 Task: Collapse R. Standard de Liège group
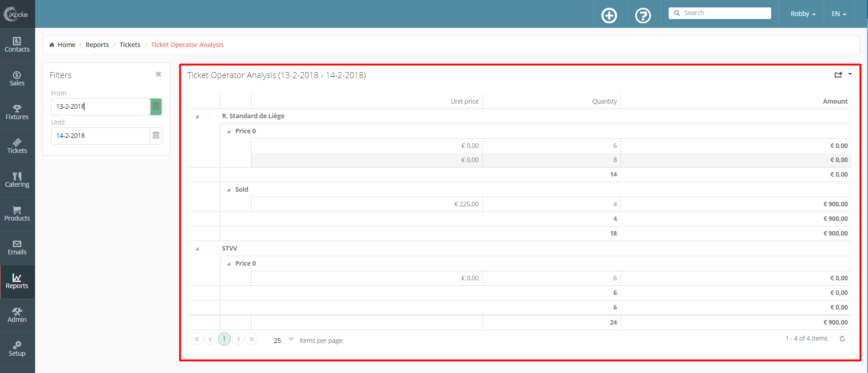[197, 116]
